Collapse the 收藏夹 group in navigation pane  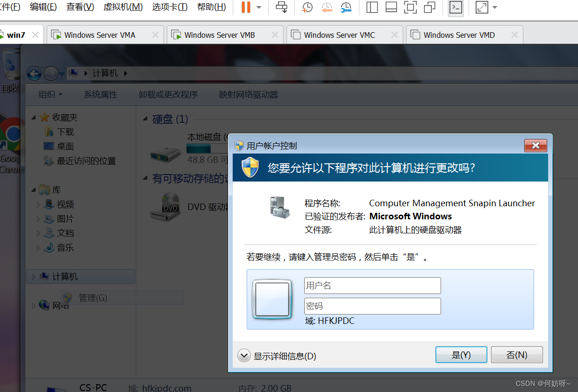(x=34, y=118)
